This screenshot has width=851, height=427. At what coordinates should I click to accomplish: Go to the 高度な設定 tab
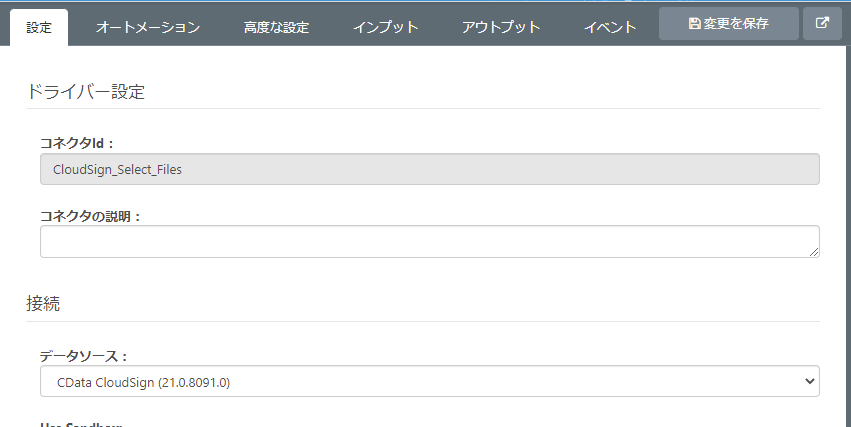click(276, 28)
